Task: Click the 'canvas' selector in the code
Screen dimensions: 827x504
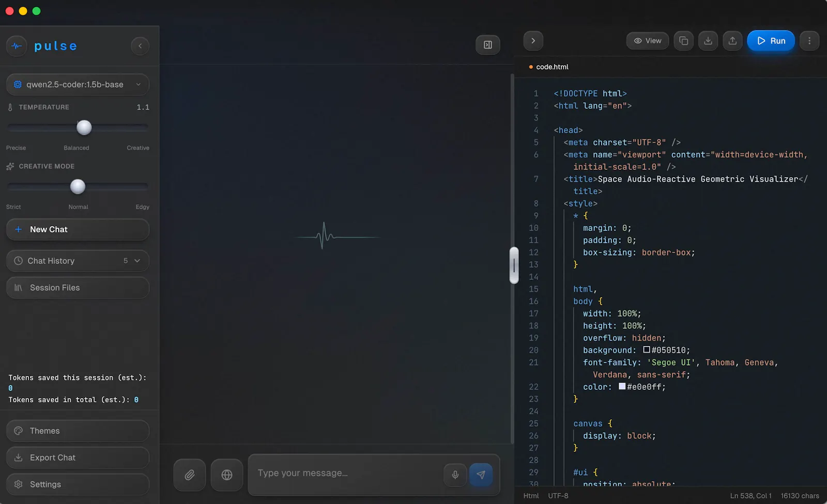Action: 588,423
